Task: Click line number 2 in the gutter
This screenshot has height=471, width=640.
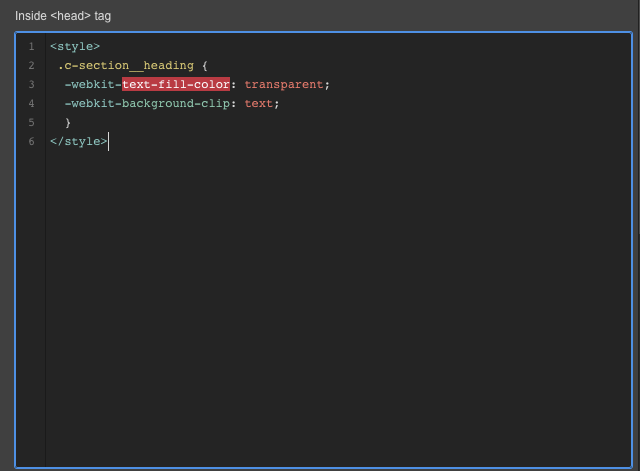Action: (31, 65)
